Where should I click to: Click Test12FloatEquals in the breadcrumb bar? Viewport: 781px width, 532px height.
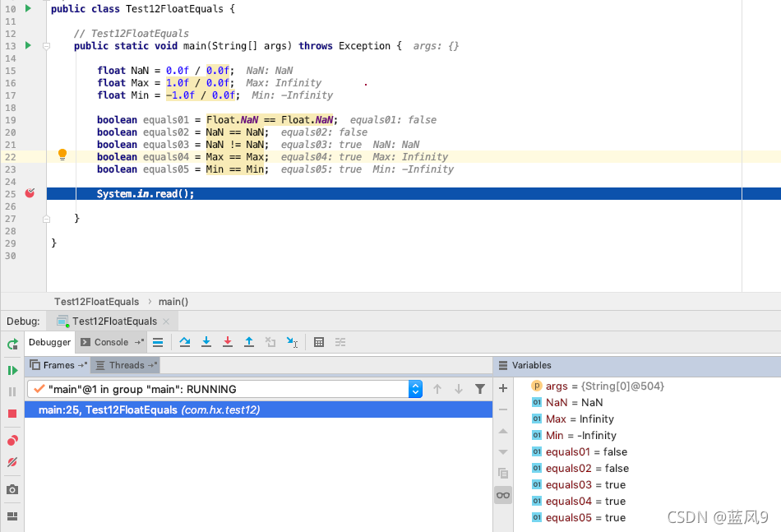pos(97,302)
